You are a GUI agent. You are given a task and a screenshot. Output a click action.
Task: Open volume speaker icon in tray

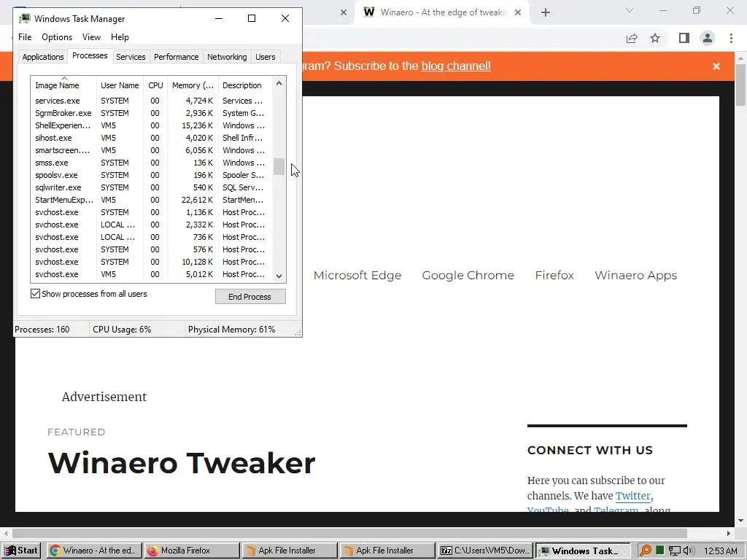[x=689, y=551]
